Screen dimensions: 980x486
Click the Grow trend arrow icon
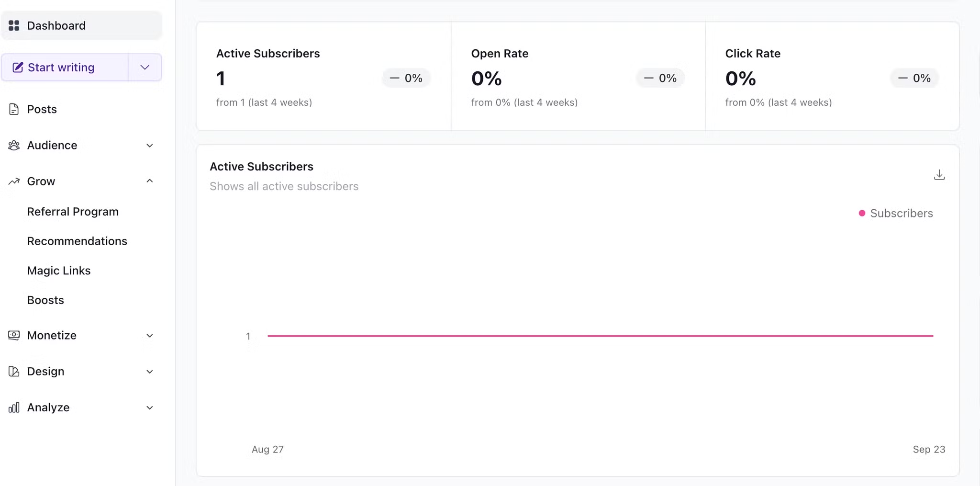14,181
